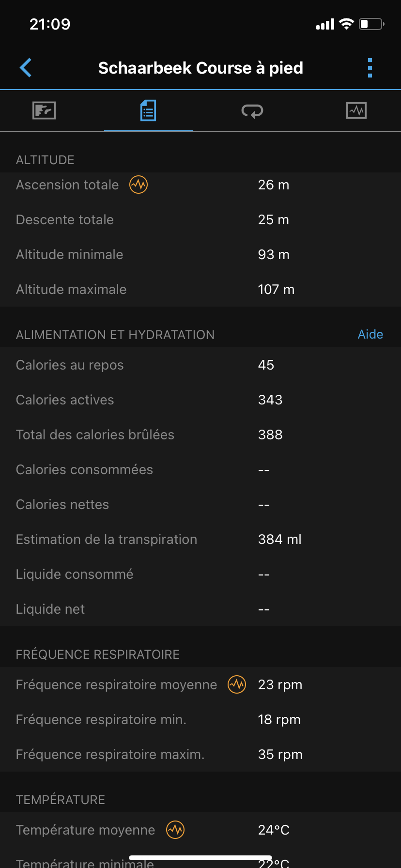Switch to the map overview tab

[44, 111]
